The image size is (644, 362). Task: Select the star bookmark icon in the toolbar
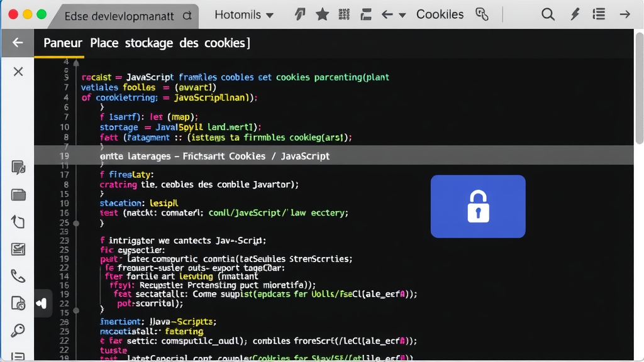coord(322,14)
